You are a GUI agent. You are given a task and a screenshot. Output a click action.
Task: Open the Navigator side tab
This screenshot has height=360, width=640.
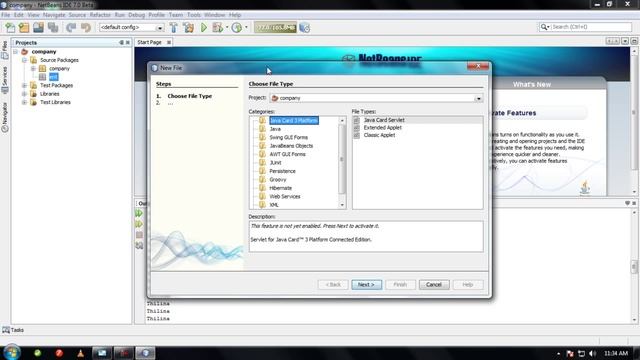(4, 117)
